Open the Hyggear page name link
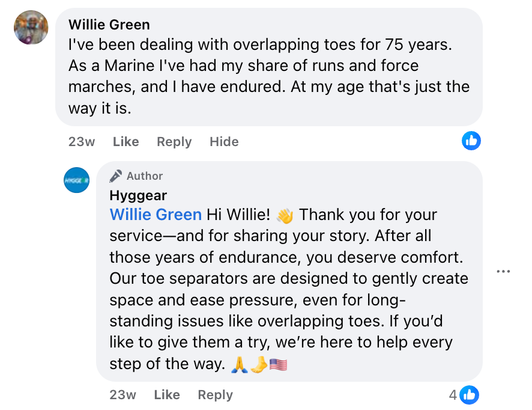This screenshot has height=410, width=532. pos(138,195)
